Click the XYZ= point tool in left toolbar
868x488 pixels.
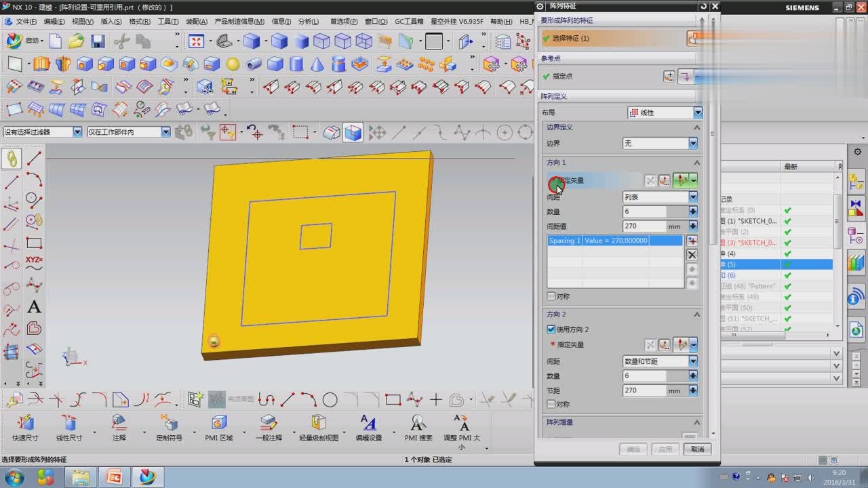[x=34, y=264]
